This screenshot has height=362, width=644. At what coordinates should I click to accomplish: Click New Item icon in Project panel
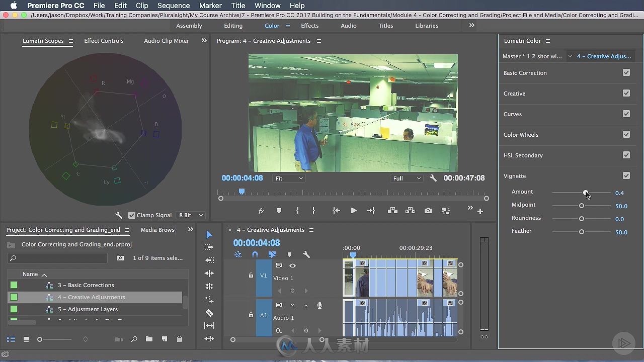164,339
